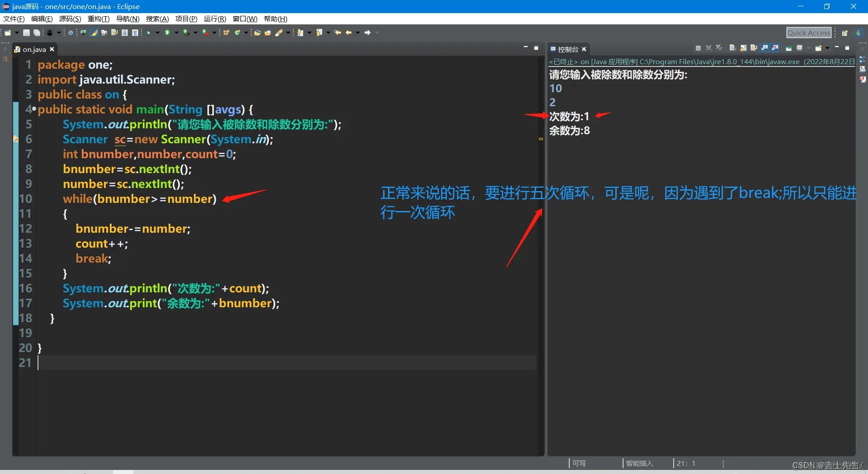Open the Open Console dropdown arrow
The image size is (868, 474).
pos(827,48)
